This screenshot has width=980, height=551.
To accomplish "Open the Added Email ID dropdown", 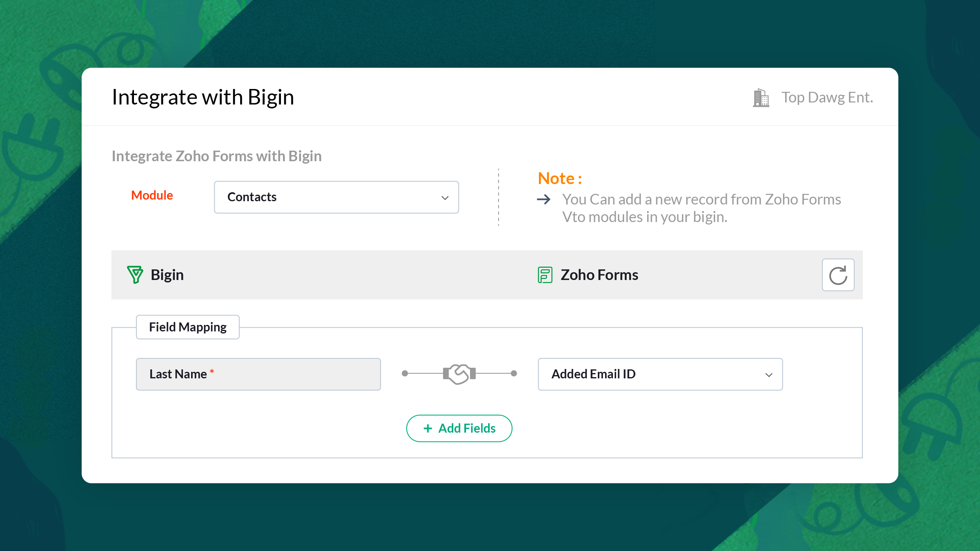I will click(659, 374).
